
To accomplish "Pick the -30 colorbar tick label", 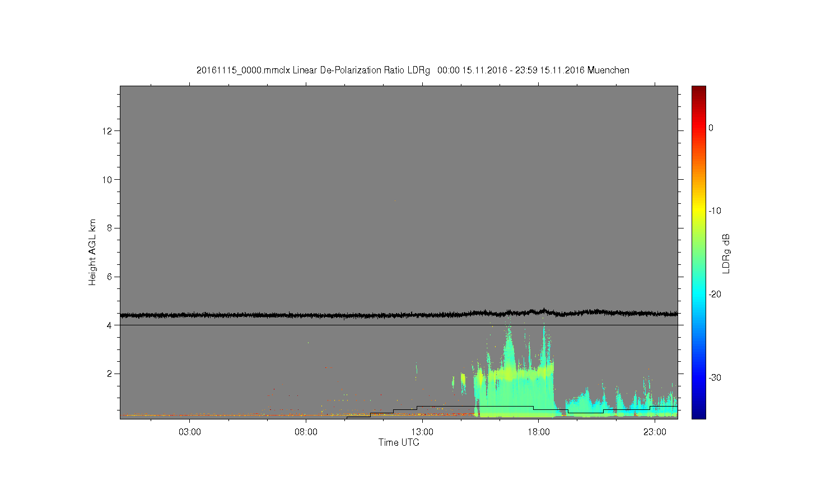I will tap(715, 378).
